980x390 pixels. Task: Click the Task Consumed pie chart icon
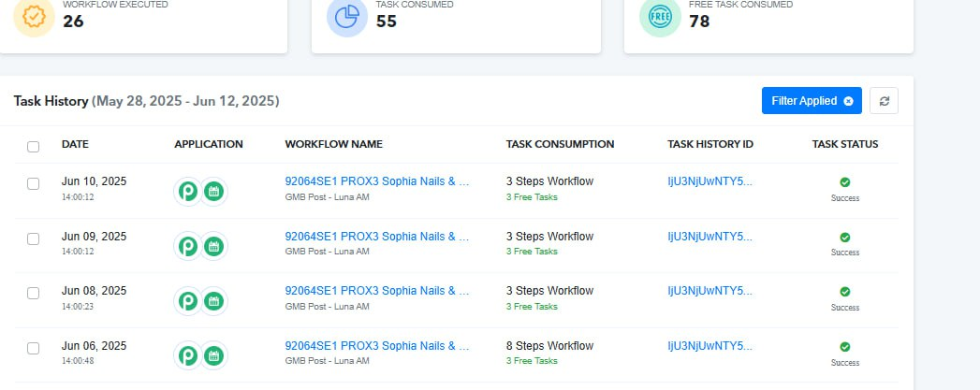point(347,17)
